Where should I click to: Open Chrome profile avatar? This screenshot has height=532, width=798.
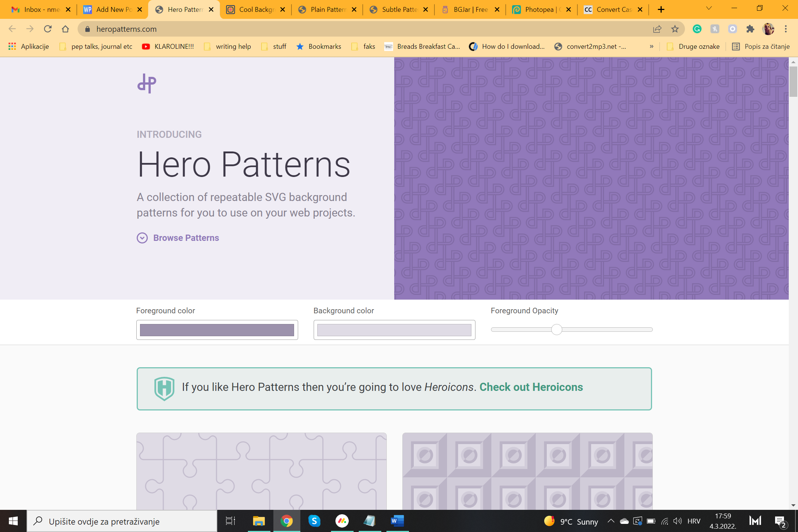[768, 29]
